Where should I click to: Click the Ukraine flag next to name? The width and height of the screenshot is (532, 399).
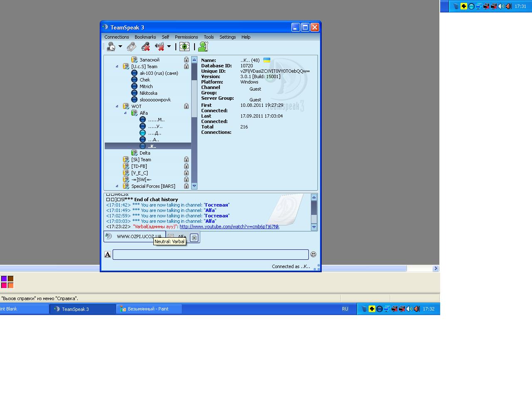point(267,60)
